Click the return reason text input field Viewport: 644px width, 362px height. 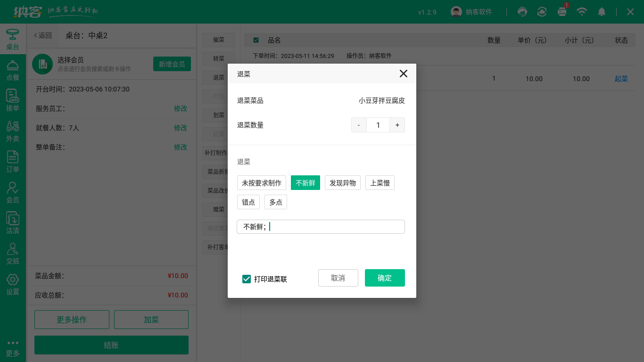click(x=321, y=227)
